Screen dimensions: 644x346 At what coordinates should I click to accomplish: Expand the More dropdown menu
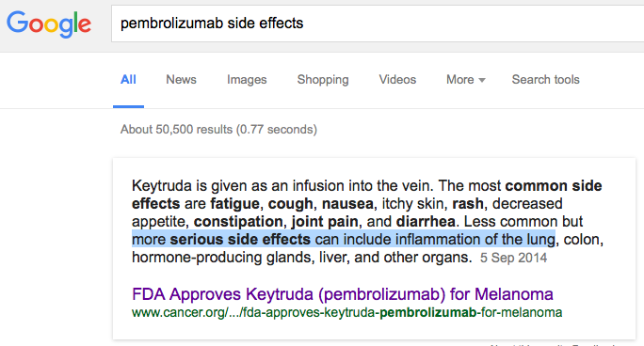pos(465,80)
